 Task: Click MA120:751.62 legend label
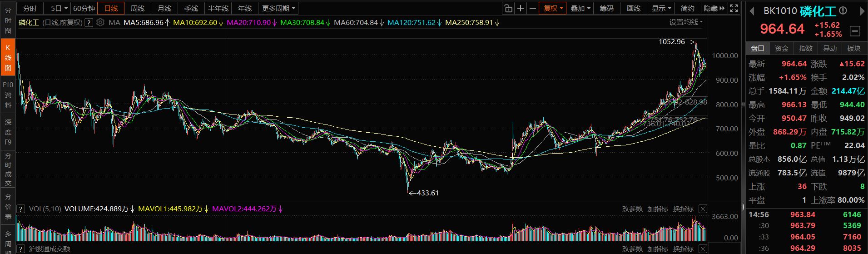pos(412,22)
